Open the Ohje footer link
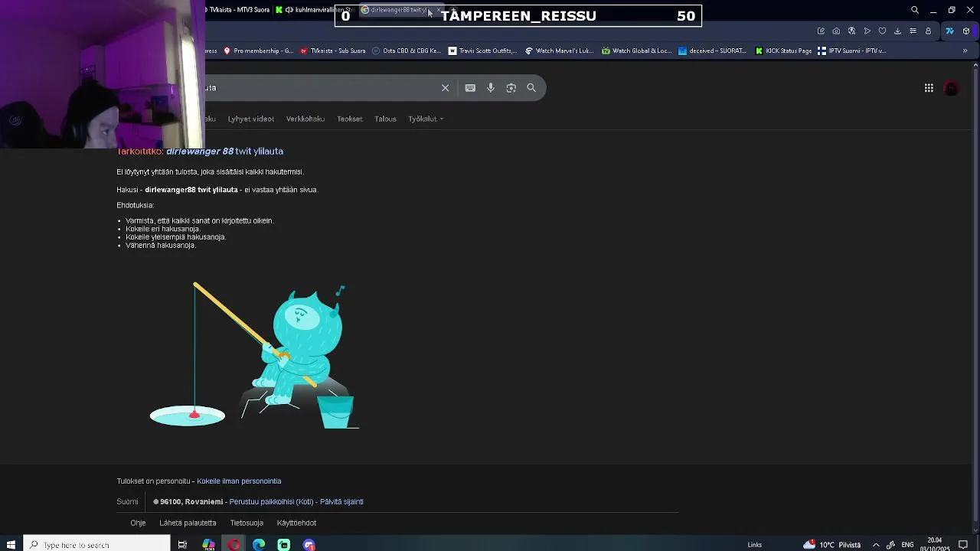Screen dimensions: 980x551 tap(138, 523)
